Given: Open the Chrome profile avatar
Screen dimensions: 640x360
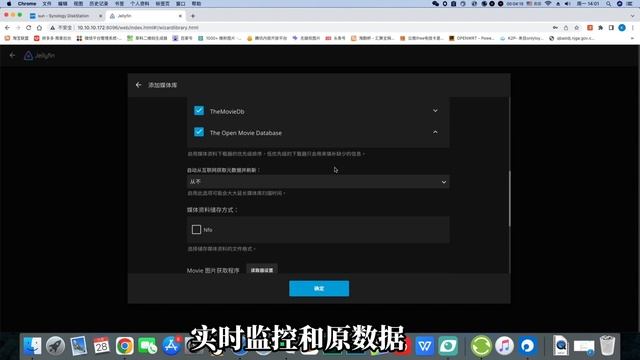Looking at the screenshot, I should [x=622, y=27].
